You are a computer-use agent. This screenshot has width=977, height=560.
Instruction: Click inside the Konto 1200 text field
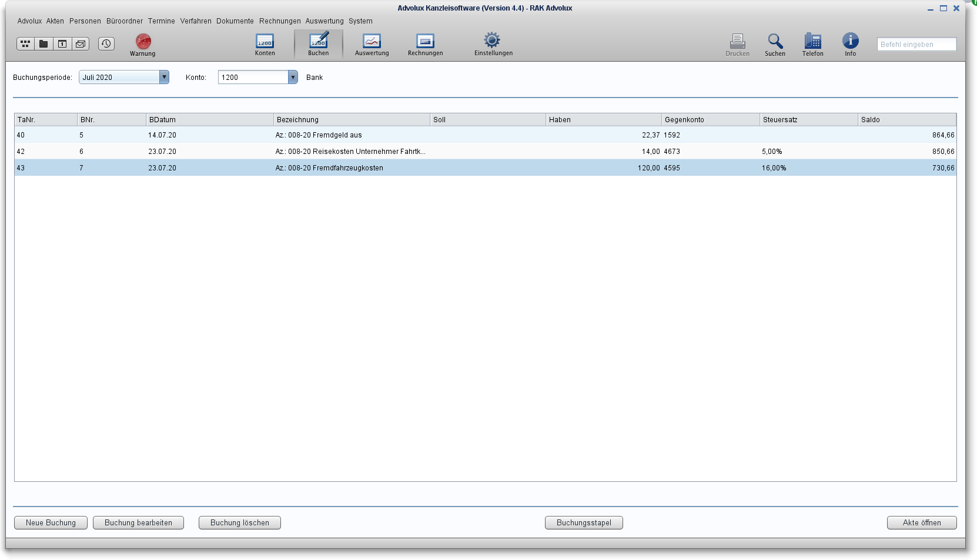(x=253, y=77)
